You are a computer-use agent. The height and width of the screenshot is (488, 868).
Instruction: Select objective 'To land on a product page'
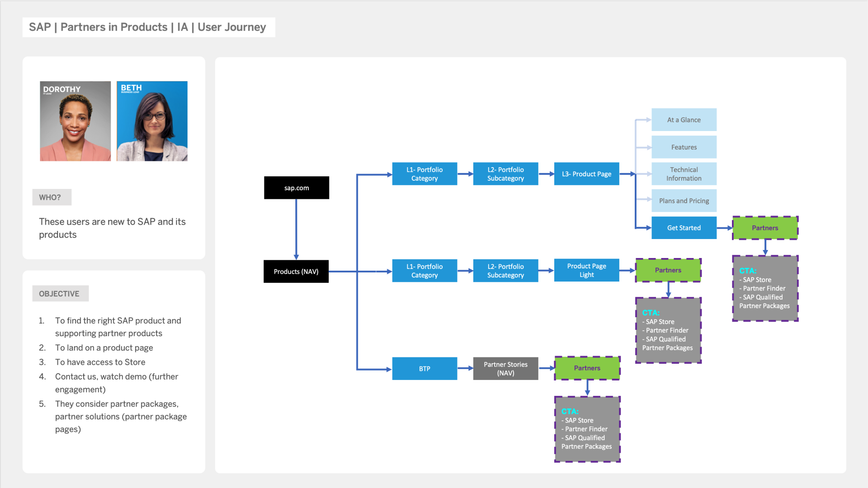104,348
